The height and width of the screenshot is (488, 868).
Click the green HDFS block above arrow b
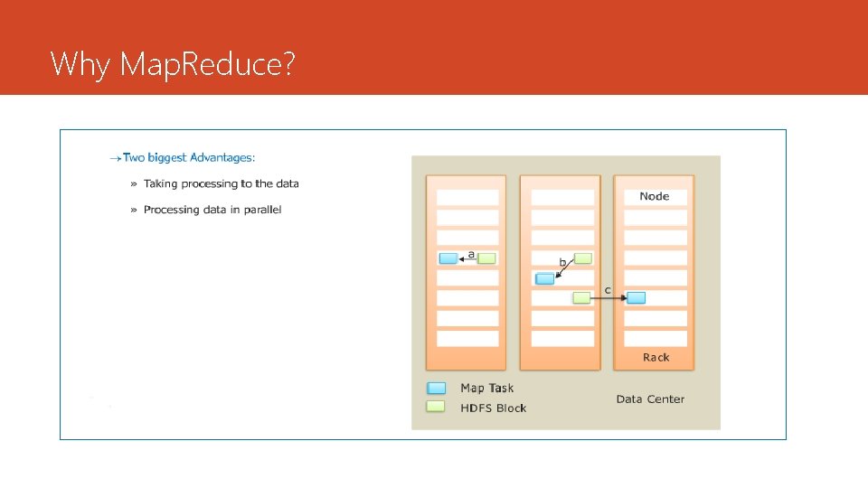pos(583,258)
